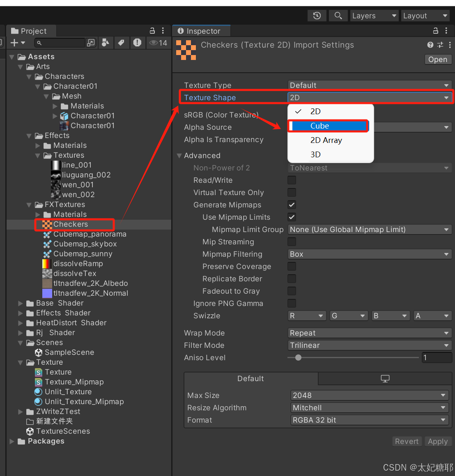
Task: Open the Max Size 2048 dropdown
Action: [370, 395]
